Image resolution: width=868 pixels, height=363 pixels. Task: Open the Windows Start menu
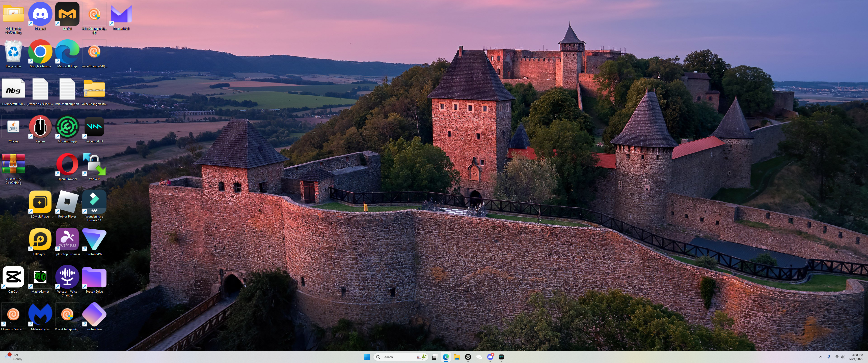point(367,357)
